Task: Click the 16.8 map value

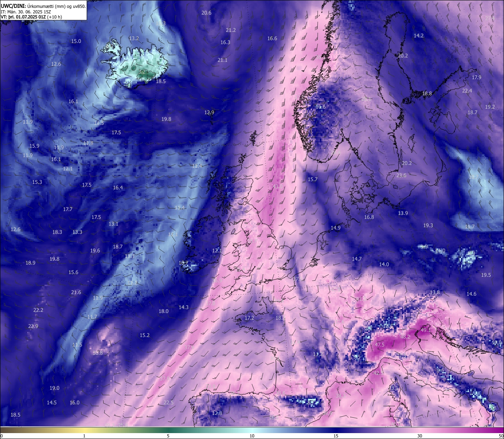Action: 369,217
